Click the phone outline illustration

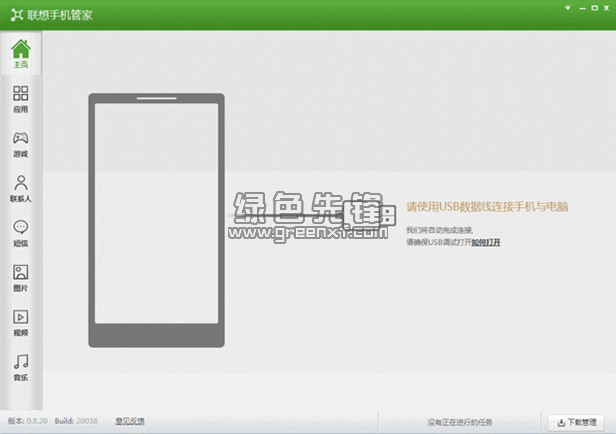click(x=156, y=220)
